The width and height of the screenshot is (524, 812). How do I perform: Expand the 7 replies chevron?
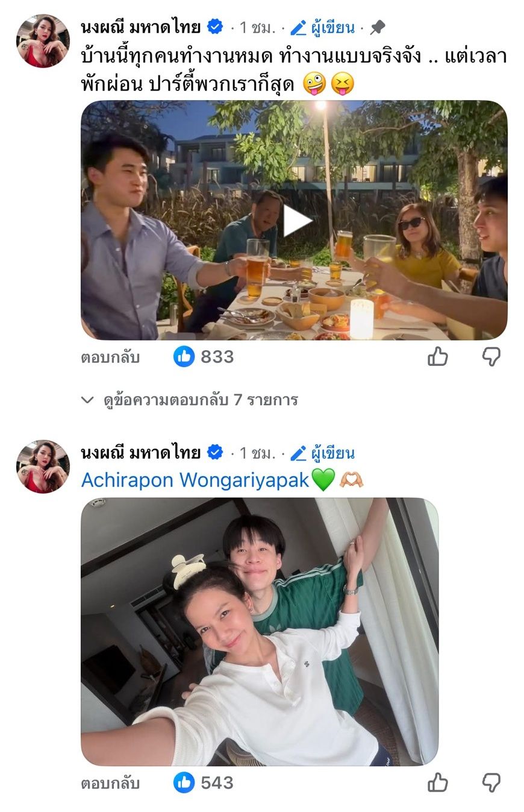click(88, 400)
